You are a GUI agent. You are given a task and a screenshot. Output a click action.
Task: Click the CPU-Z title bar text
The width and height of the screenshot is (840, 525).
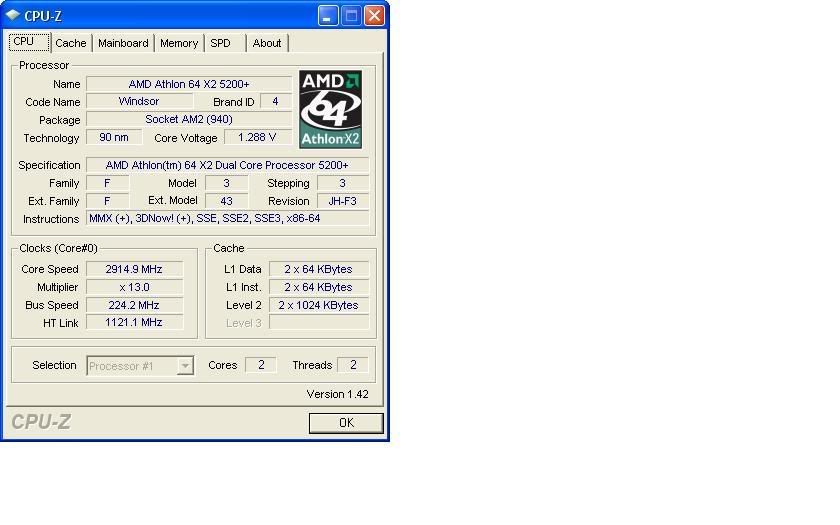coord(43,16)
